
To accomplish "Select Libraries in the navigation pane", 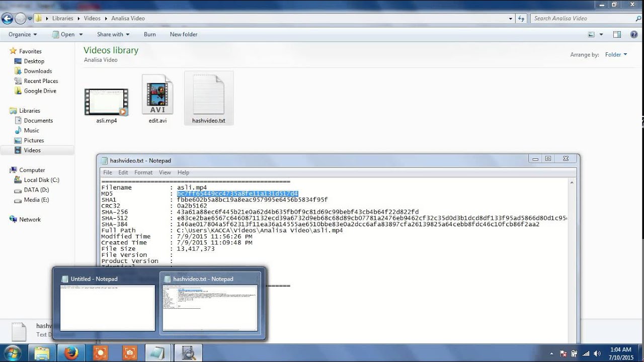I will pos(29,111).
